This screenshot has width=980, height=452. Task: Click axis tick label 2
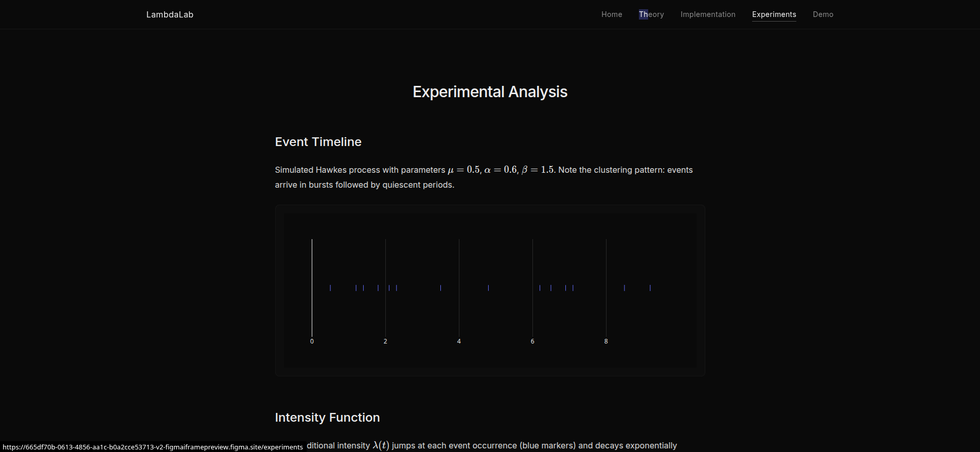(x=385, y=341)
